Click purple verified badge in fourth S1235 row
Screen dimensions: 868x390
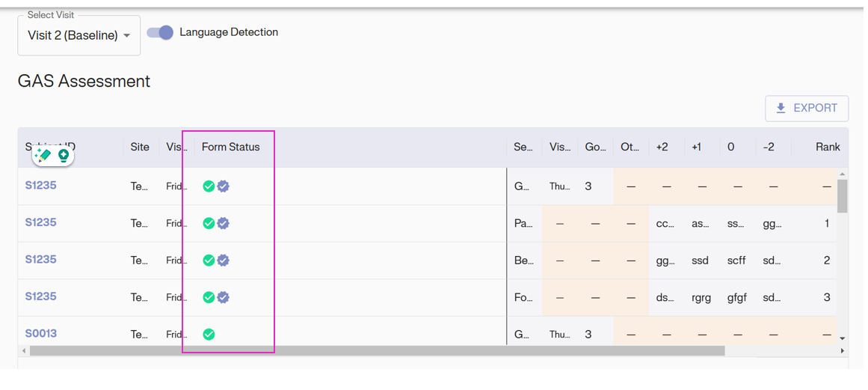[x=223, y=297]
